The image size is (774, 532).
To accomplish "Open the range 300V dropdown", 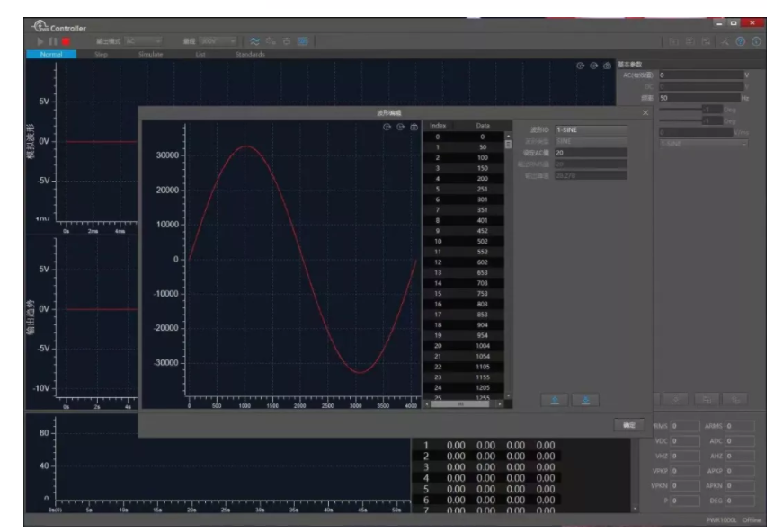I will (218, 41).
